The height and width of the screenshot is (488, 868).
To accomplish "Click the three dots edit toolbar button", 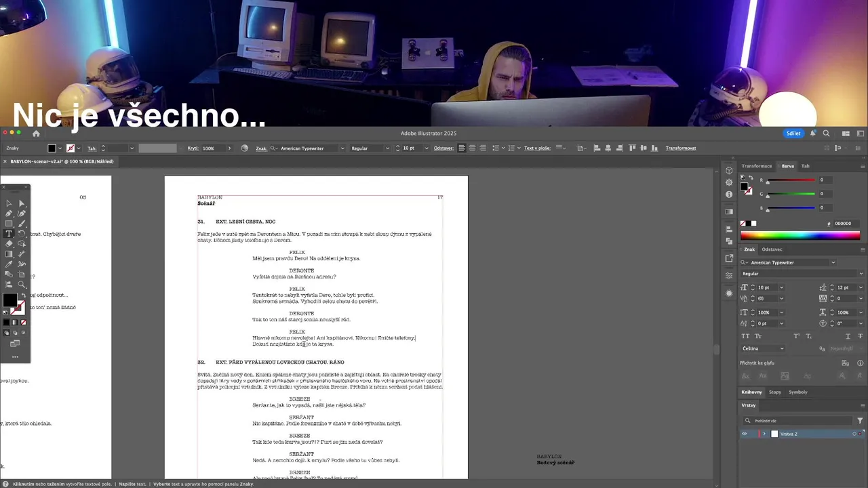I will click(15, 357).
